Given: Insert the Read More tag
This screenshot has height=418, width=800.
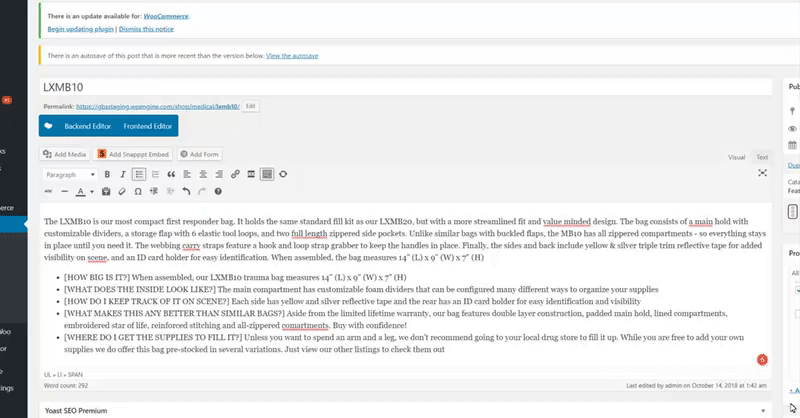Looking at the screenshot, I should click(x=251, y=175).
